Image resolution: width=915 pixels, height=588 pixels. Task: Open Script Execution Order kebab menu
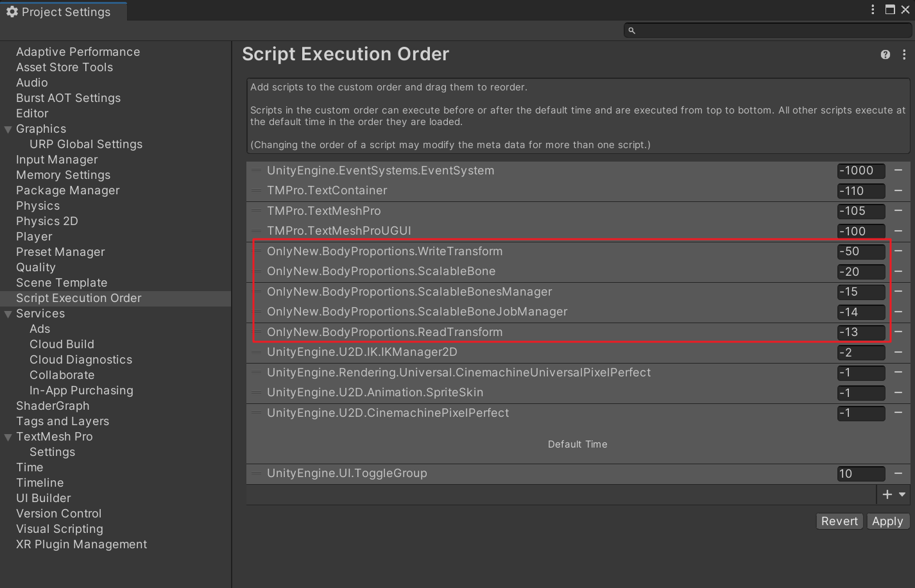click(904, 55)
